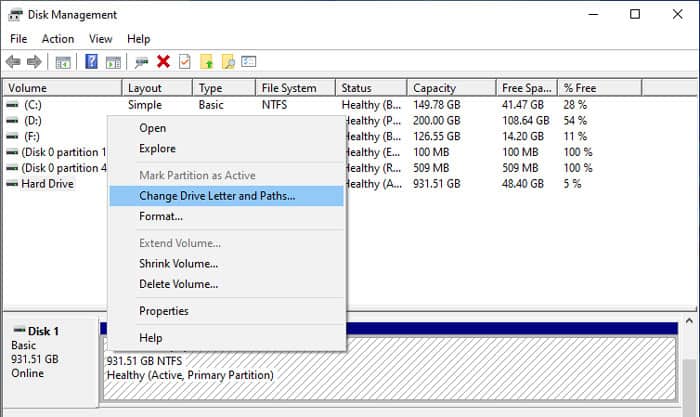This screenshot has height=417, width=700.
Task: Click the disk icon next to Disk 1 label
Action: point(19,330)
